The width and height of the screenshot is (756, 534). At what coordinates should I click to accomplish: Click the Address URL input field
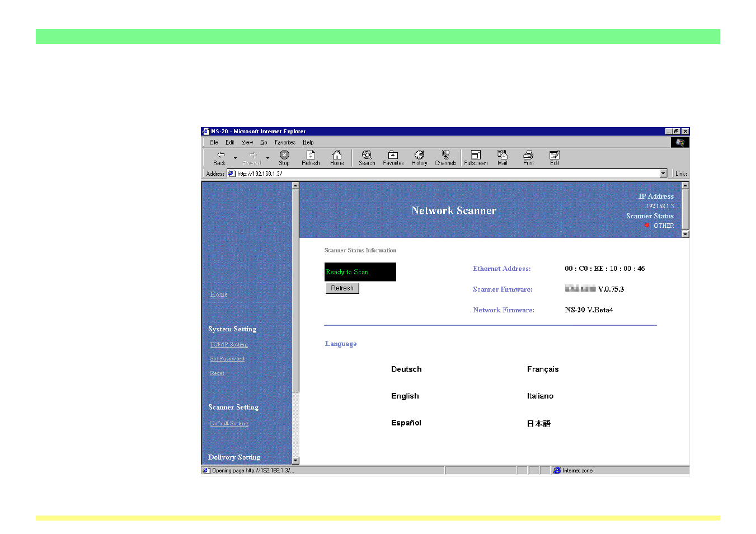447,174
